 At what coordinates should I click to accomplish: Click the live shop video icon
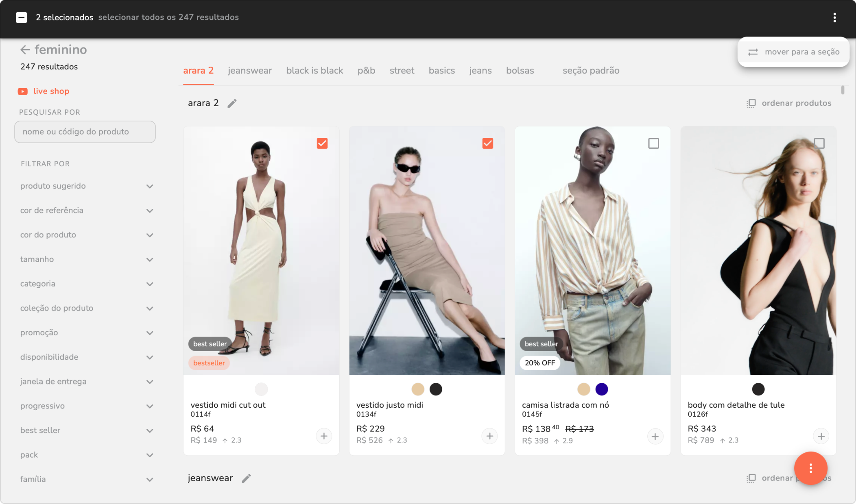(x=23, y=91)
